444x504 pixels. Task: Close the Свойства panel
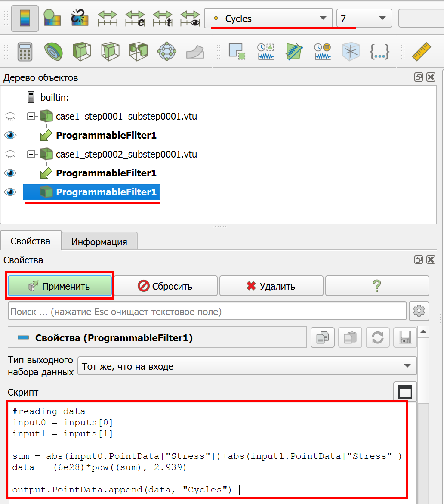[431, 260]
